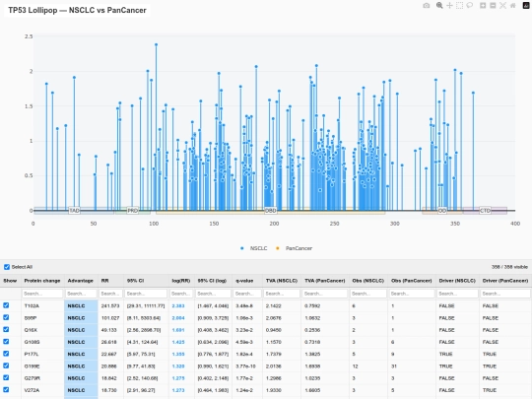Viewport: 532px width, 399px height.
Task: Click the DBD domain label on the plot
Action: click(270, 211)
